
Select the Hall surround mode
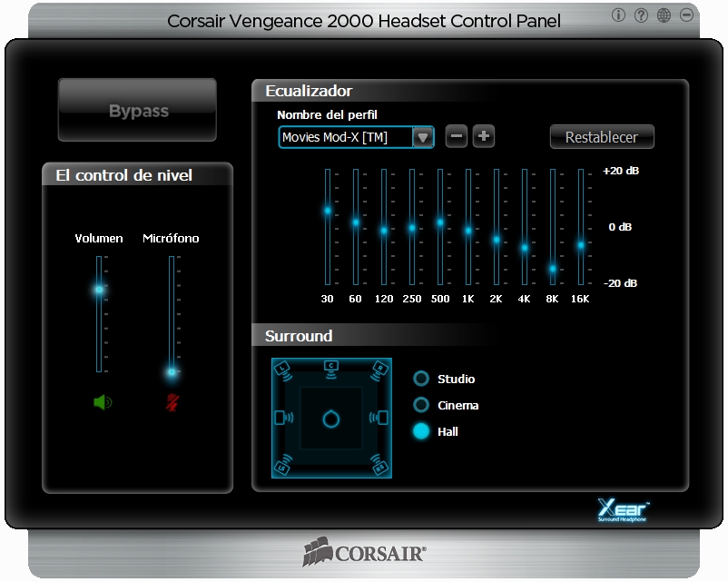click(421, 431)
